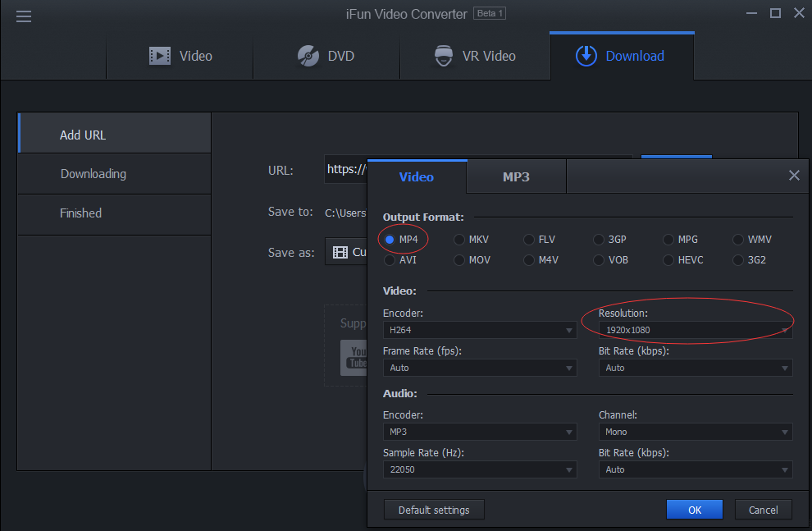Click the Save to path C:\Users

click(x=345, y=213)
